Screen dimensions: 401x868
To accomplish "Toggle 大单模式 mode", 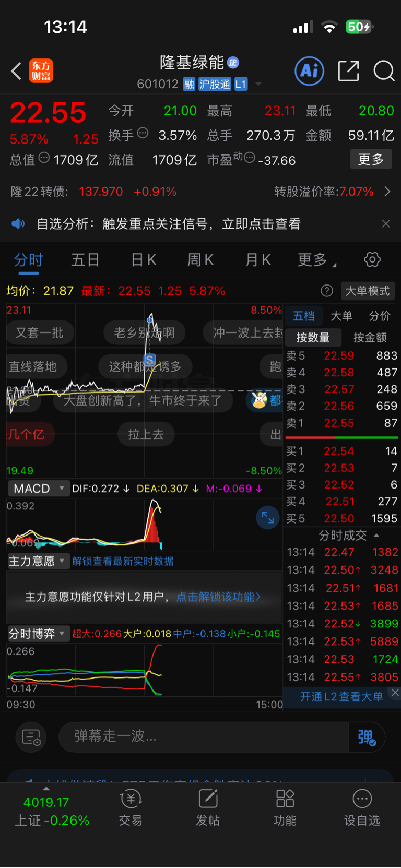I will coord(368,291).
